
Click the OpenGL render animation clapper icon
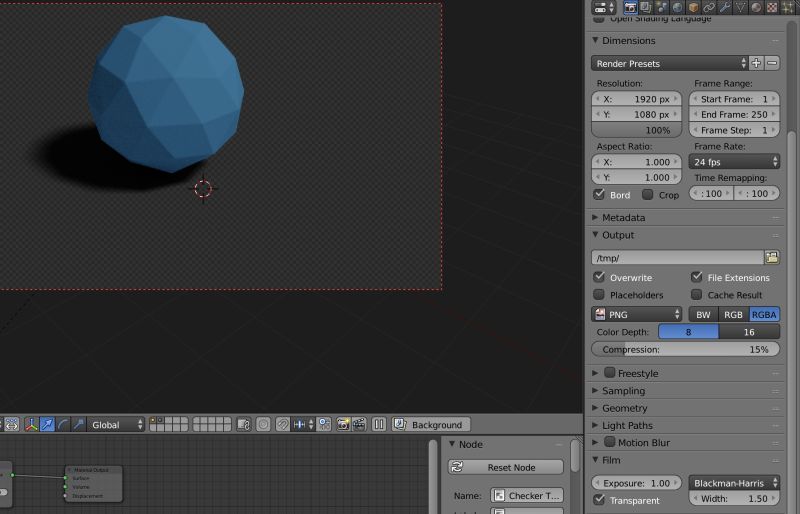click(359, 424)
